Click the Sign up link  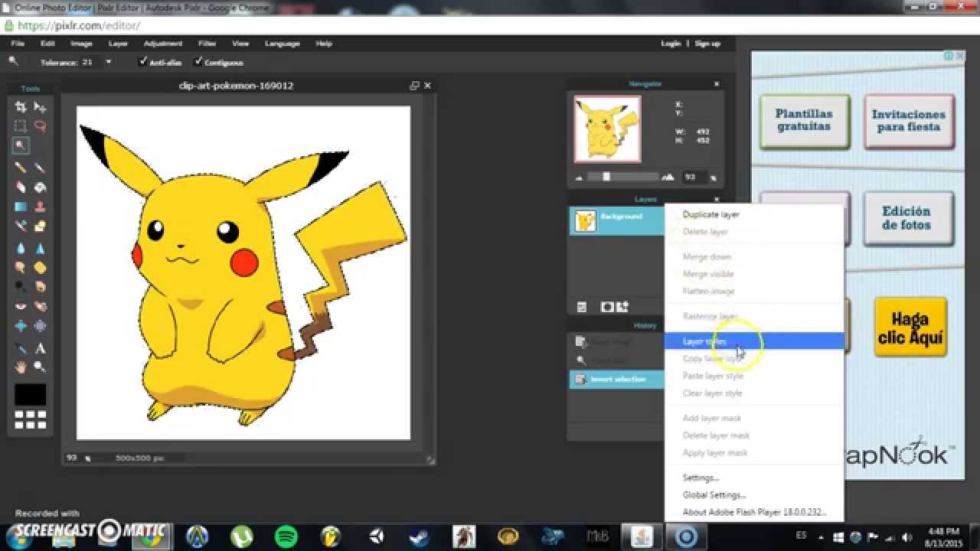click(707, 44)
